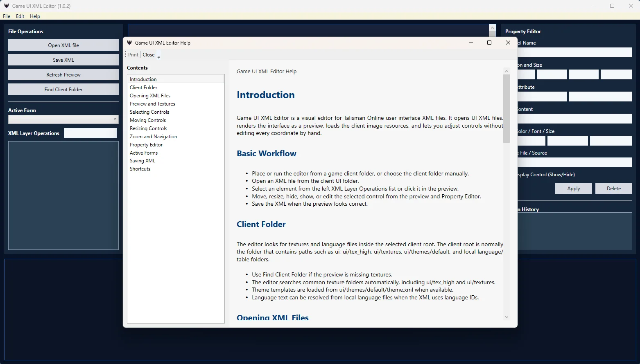The height and width of the screenshot is (364, 640).
Task: Click the help content scrollbar down arrow
Action: pos(507,317)
